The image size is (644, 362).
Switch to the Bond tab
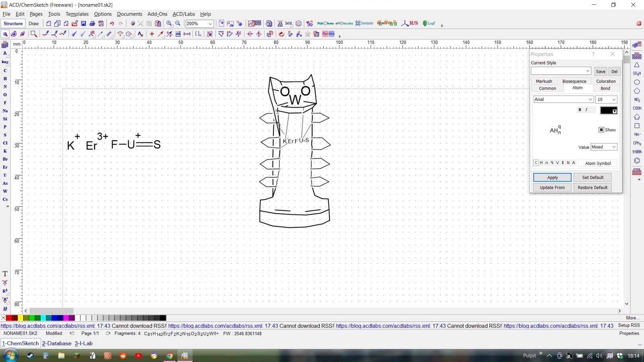point(605,88)
